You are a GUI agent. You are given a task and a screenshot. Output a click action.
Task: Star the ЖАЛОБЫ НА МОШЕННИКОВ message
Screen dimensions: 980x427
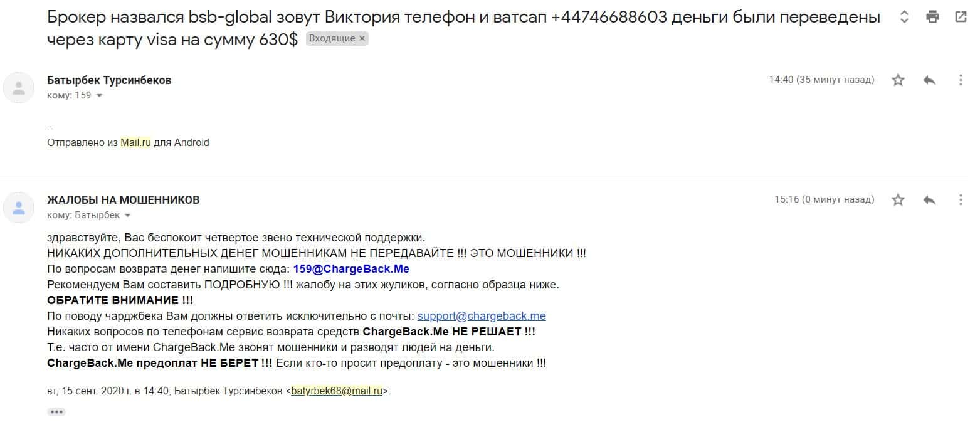[x=898, y=199]
